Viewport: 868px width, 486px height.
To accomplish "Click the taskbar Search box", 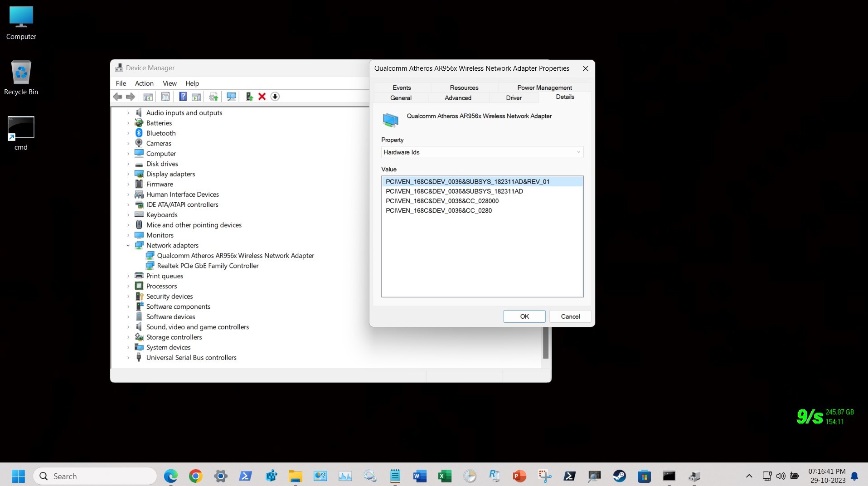I will point(95,476).
